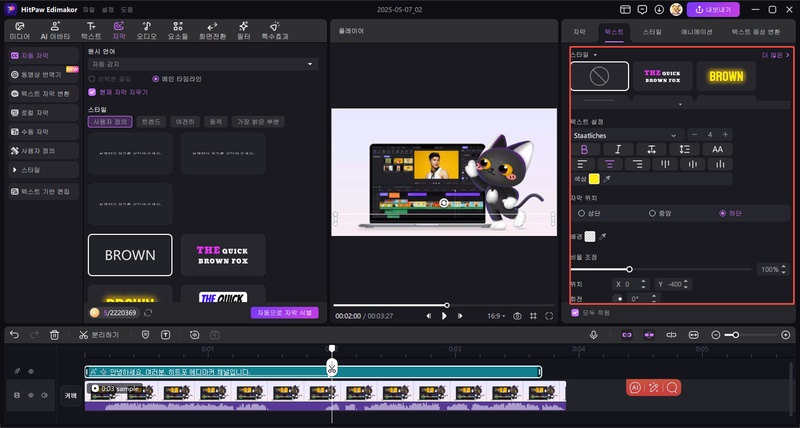Click the undo arrow in timeline toolbar
The width and height of the screenshot is (800, 428).
(14, 335)
